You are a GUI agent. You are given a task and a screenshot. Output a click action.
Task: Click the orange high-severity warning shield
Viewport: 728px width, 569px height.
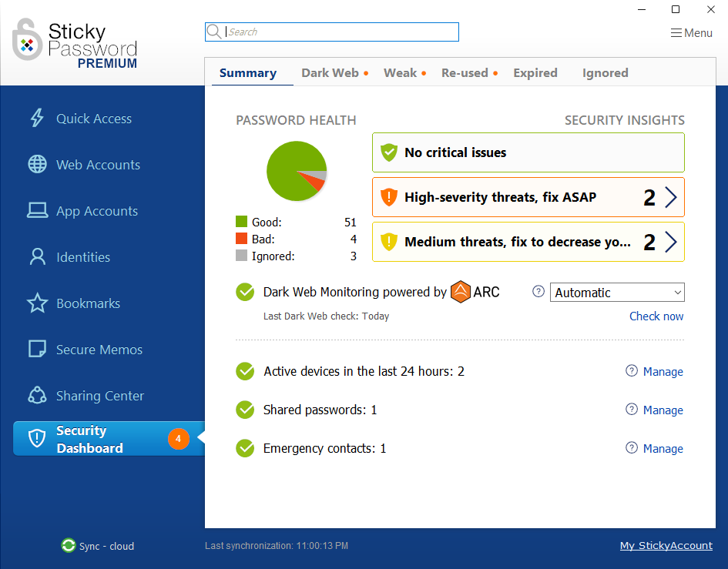[388, 197]
